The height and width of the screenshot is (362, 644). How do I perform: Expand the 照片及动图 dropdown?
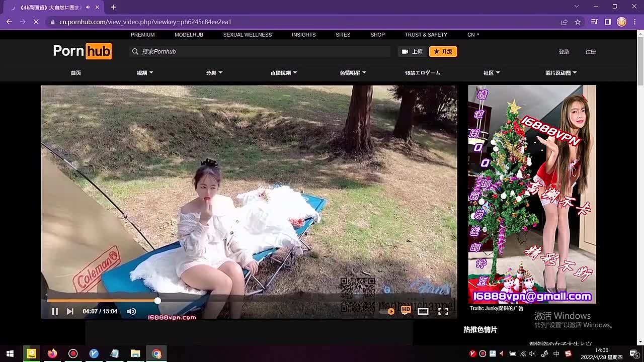561,73
